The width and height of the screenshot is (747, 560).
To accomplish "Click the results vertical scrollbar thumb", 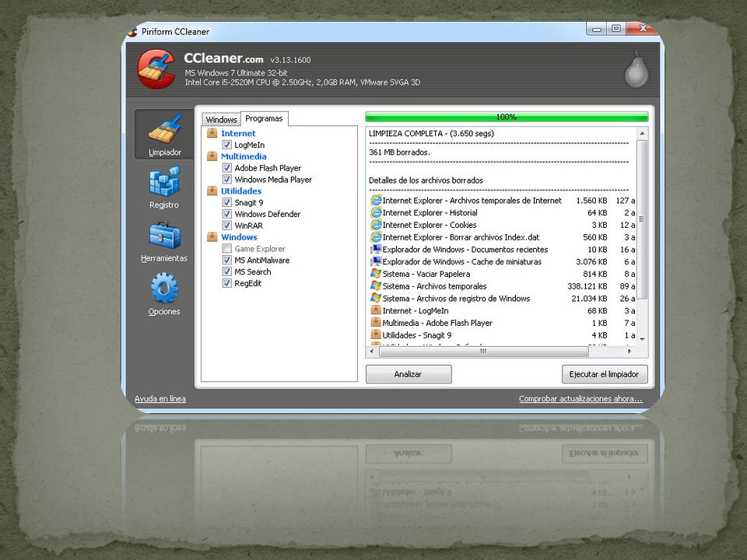I will pos(642,219).
